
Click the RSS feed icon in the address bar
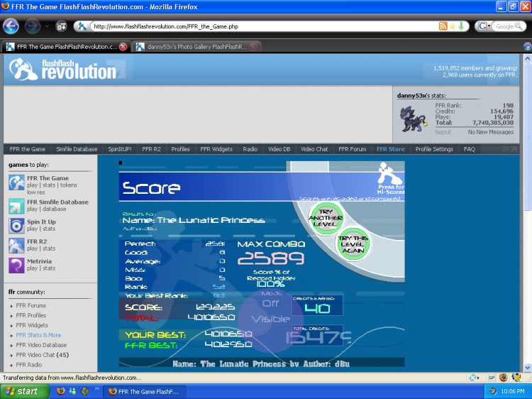click(x=443, y=26)
